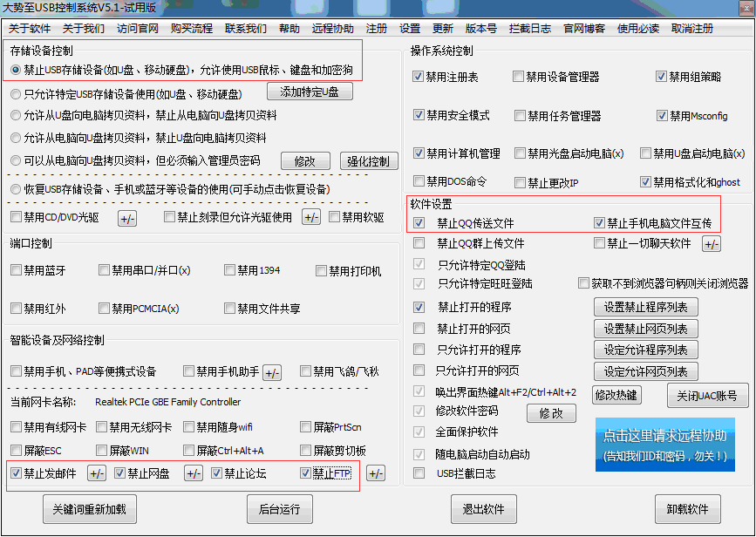Click the +/- button after 禁止FTP

375,474
